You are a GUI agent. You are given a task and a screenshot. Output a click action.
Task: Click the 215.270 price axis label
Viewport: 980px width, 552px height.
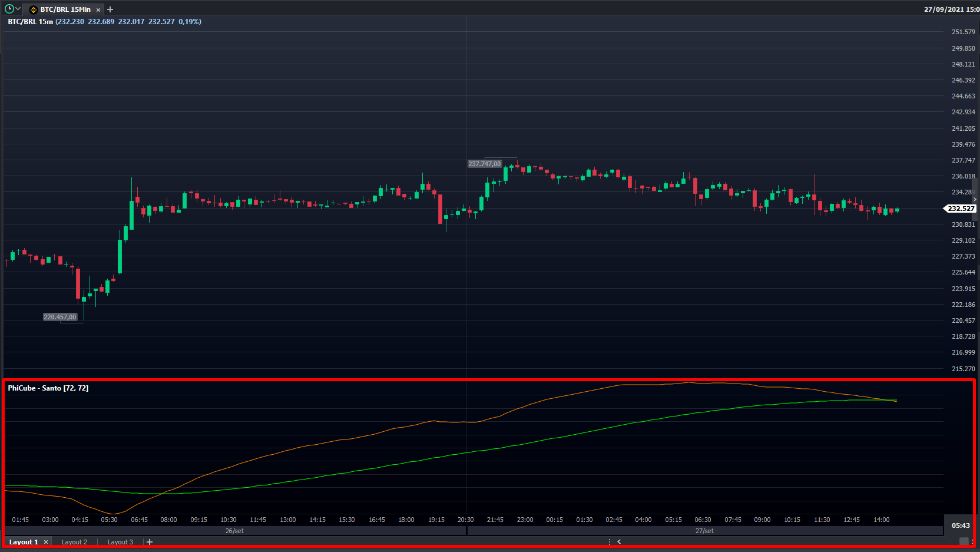(x=963, y=369)
